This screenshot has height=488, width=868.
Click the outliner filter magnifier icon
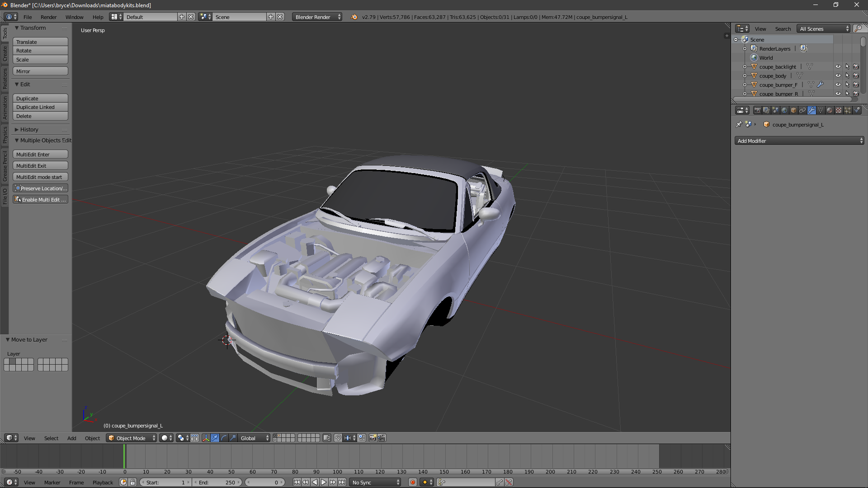click(858, 28)
